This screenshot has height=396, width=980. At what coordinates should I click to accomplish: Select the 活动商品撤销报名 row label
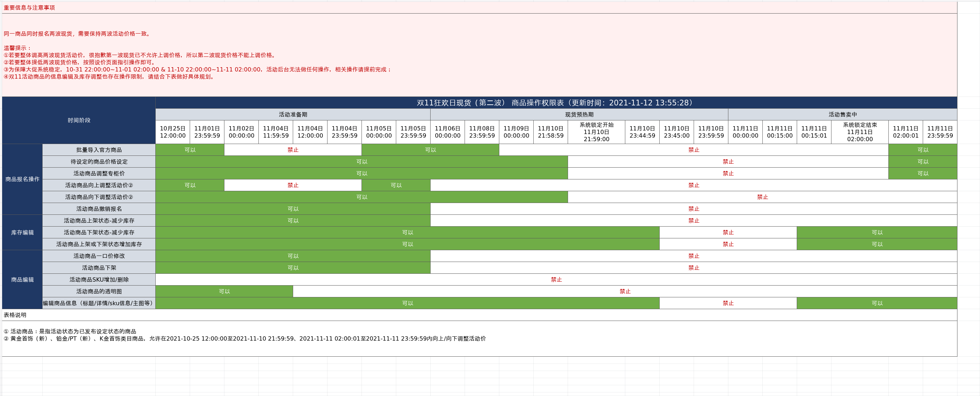[99, 209]
